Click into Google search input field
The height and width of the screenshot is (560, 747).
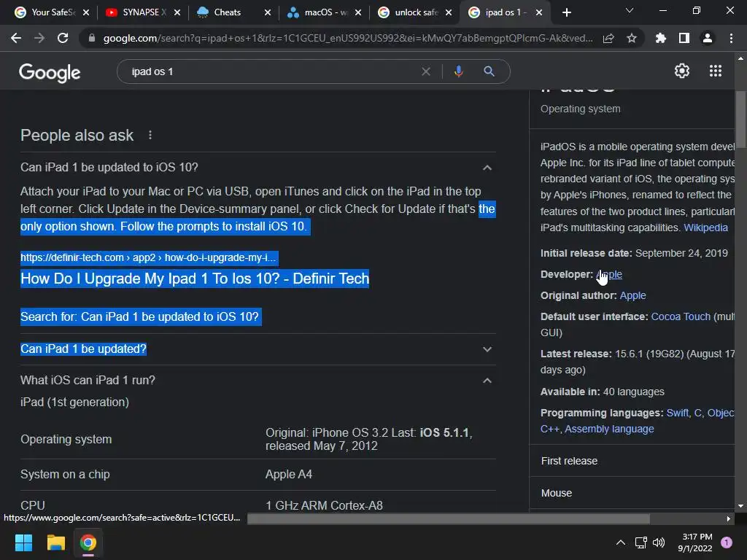point(271,71)
